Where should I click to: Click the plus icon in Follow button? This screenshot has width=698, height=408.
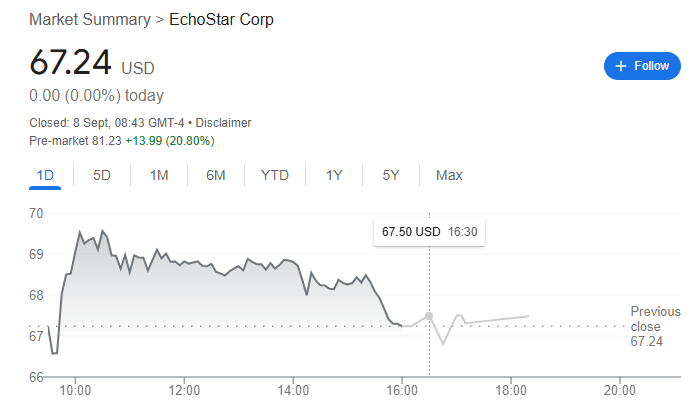coord(621,66)
